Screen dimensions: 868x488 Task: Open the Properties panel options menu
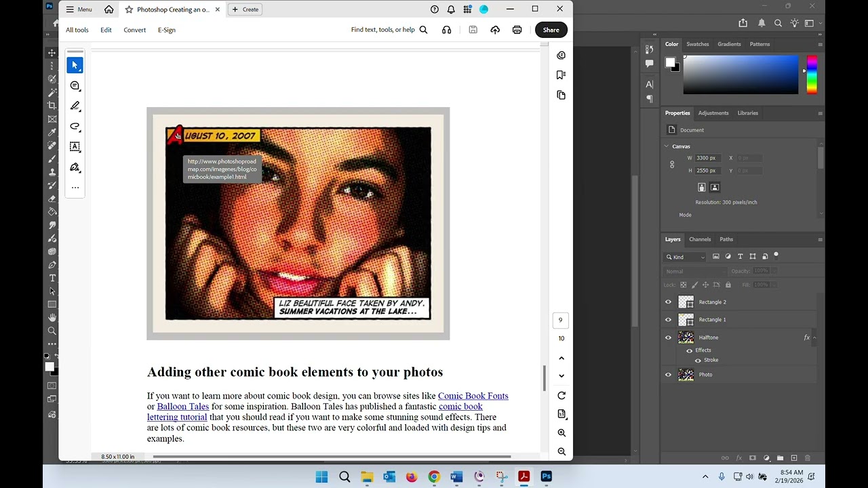click(x=820, y=113)
